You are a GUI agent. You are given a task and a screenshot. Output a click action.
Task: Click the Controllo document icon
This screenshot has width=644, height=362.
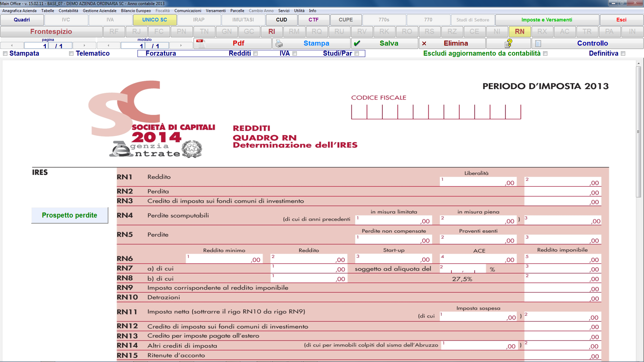pyautogui.click(x=538, y=44)
